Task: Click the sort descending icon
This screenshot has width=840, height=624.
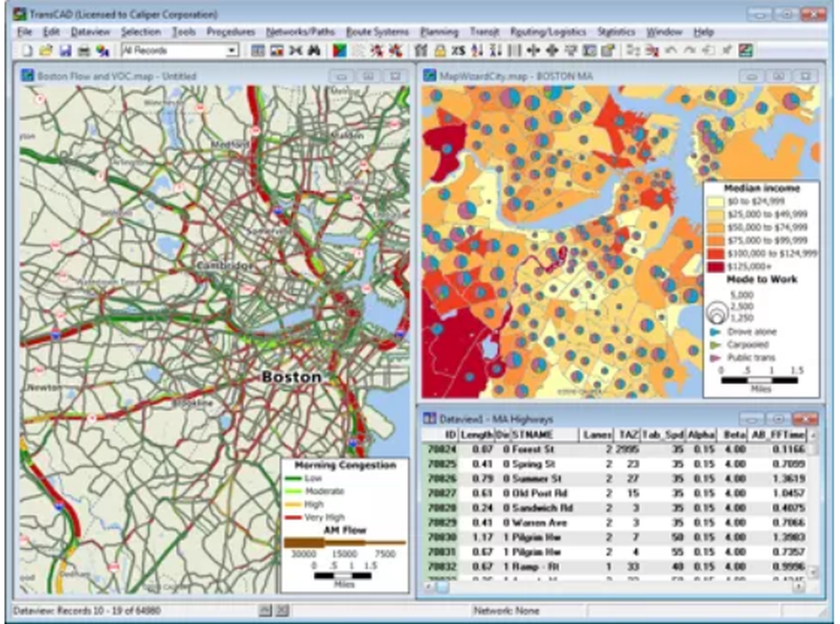Action: [x=496, y=51]
